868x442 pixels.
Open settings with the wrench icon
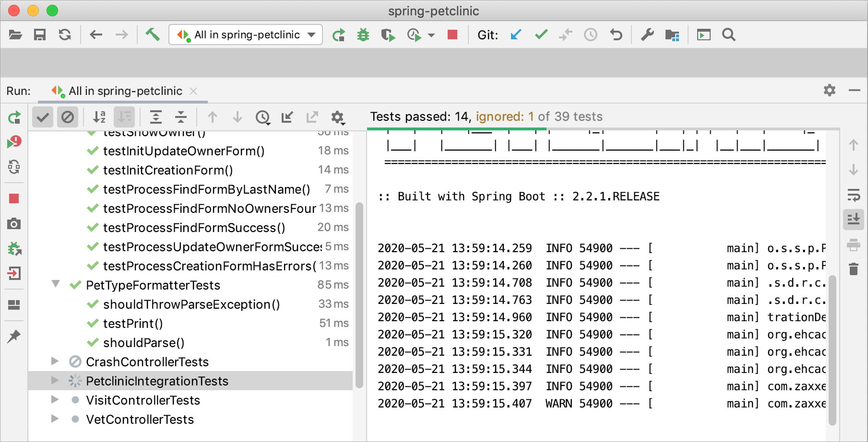tap(647, 35)
